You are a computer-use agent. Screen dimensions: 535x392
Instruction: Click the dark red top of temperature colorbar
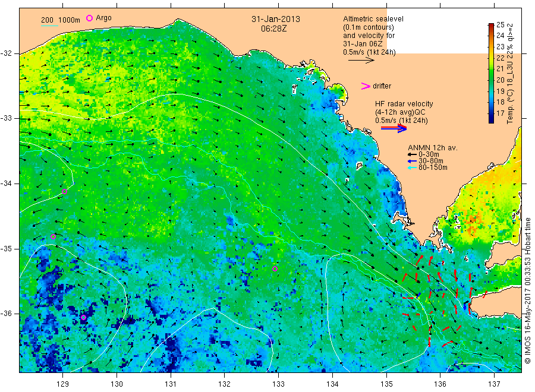(491, 26)
